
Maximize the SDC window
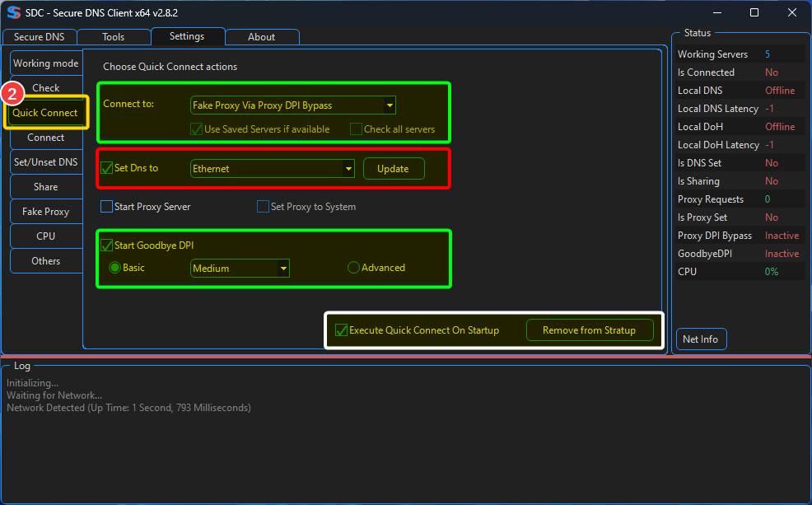tap(754, 12)
